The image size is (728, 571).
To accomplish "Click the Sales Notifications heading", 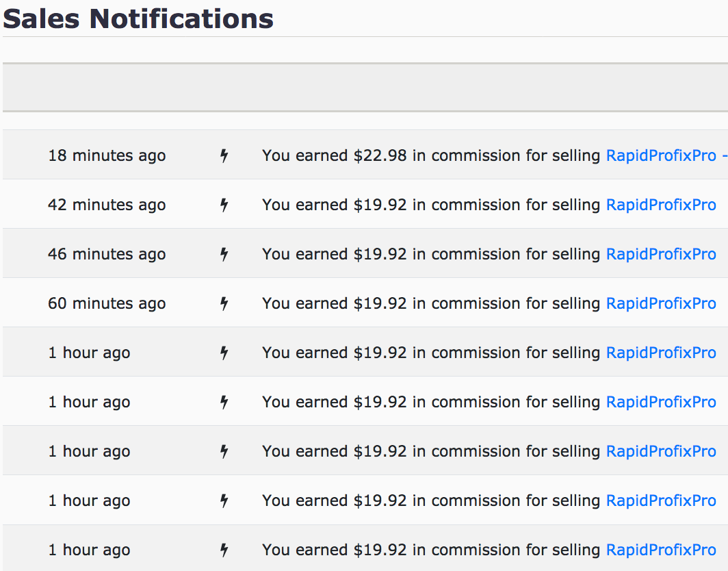I will [x=138, y=18].
